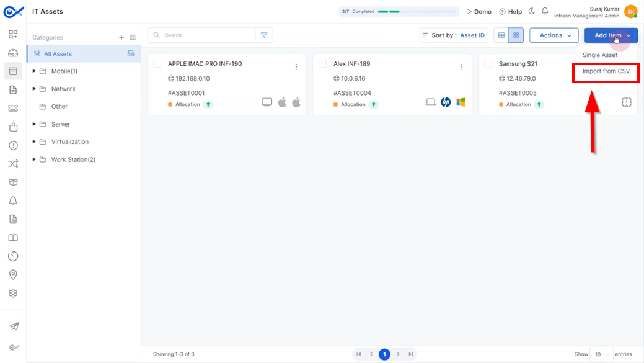Choose Single Asset menu option
The height and width of the screenshot is (363, 644).
pos(599,55)
